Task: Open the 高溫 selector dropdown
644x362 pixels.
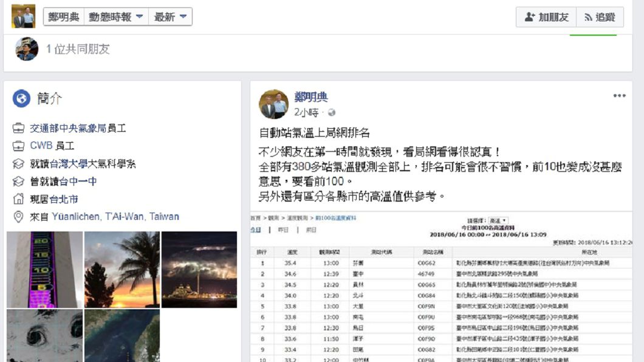Action: pyautogui.click(x=498, y=221)
